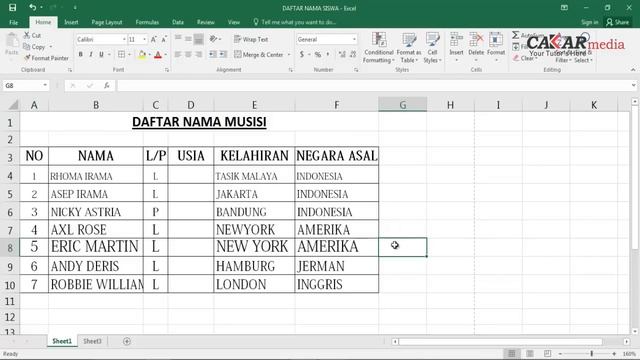Expand the Merge & Center dropdown arrow
This screenshot has width=640, height=360.
[x=289, y=54]
